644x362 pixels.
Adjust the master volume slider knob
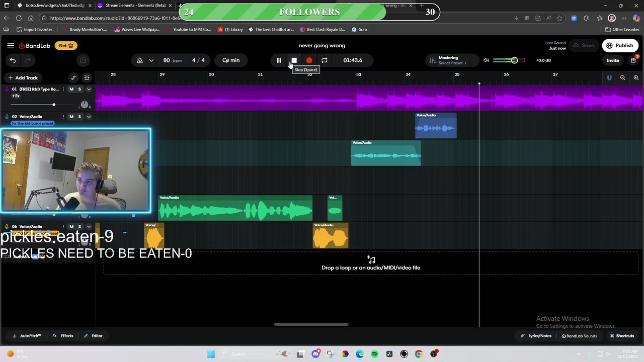coord(514,60)
